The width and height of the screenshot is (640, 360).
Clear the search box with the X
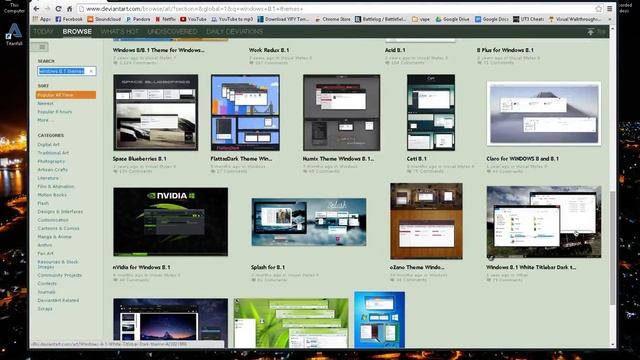(91, 71)
